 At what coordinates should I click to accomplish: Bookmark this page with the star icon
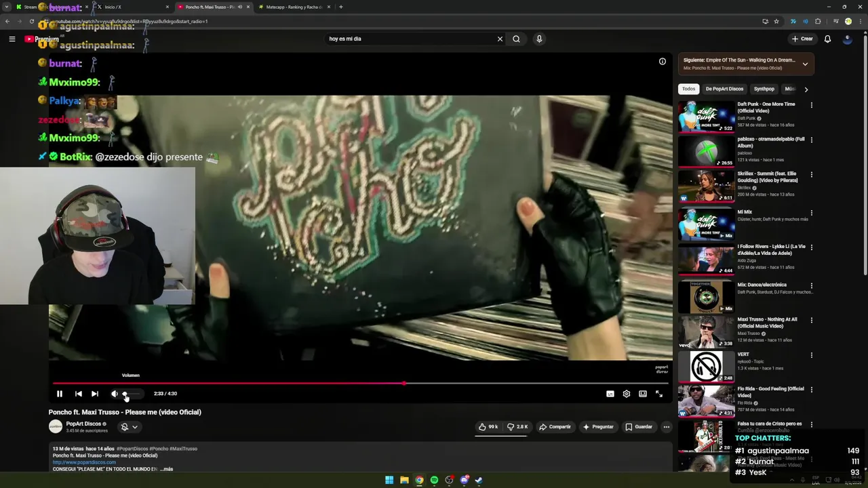pyautogui.click(x=776, y=21)
